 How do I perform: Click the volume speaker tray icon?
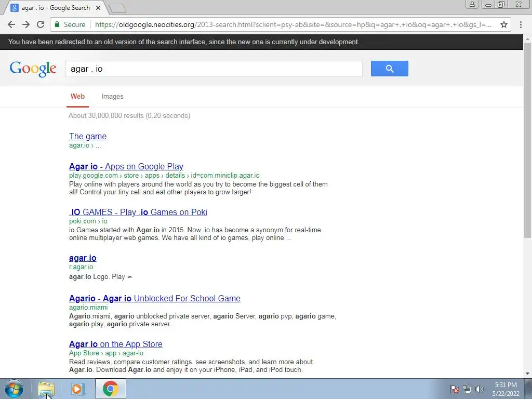(480, 389)
